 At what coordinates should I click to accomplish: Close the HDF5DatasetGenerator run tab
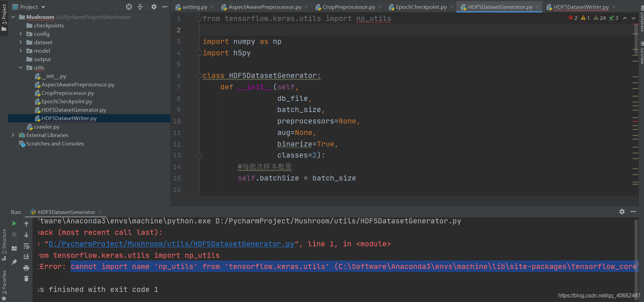coord(100,212)
